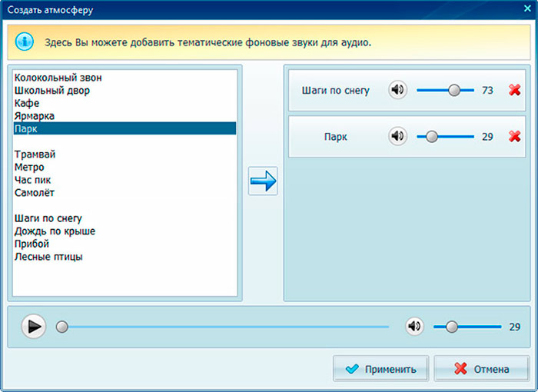Close the Создать атмосферу dialog
Viewport: 538px width, 392px height.
click(x=527, y=8)
